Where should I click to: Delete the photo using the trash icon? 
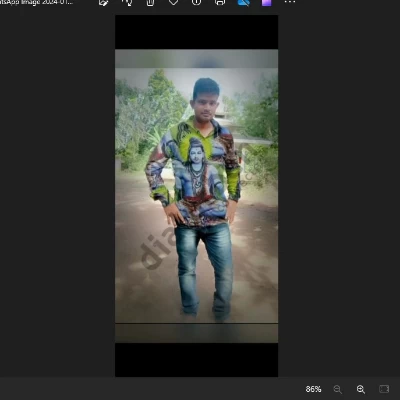click(x=150, y=2)
